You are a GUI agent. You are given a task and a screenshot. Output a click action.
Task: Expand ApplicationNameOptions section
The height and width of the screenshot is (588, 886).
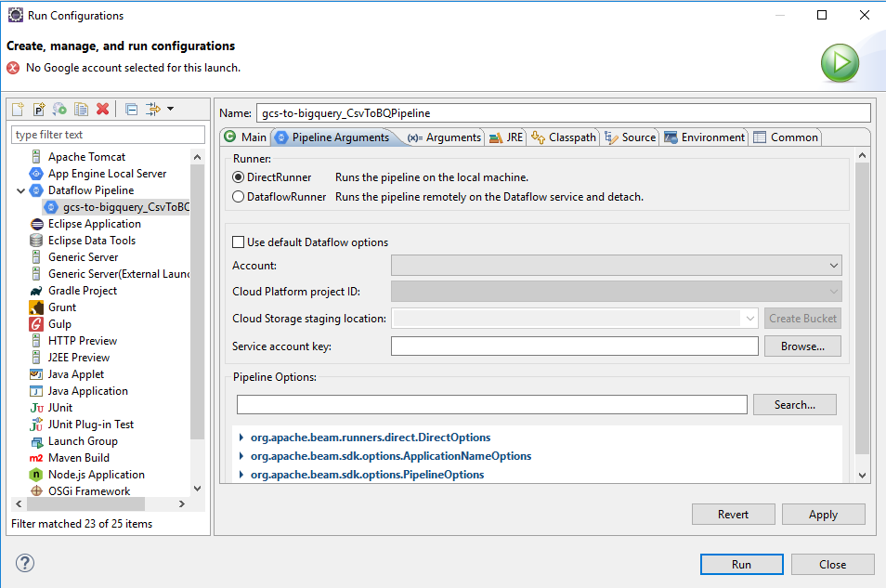[x=241, y=456]
